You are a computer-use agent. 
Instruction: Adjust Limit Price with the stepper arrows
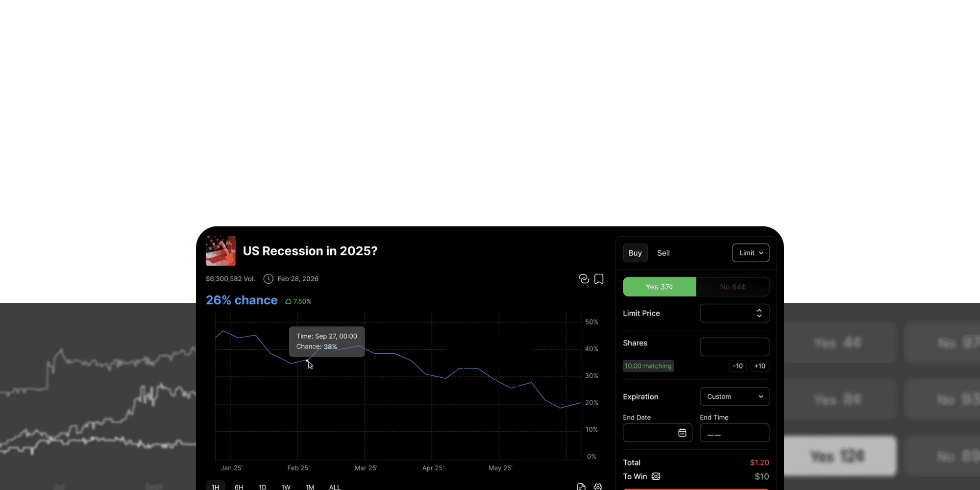point(759,313)
